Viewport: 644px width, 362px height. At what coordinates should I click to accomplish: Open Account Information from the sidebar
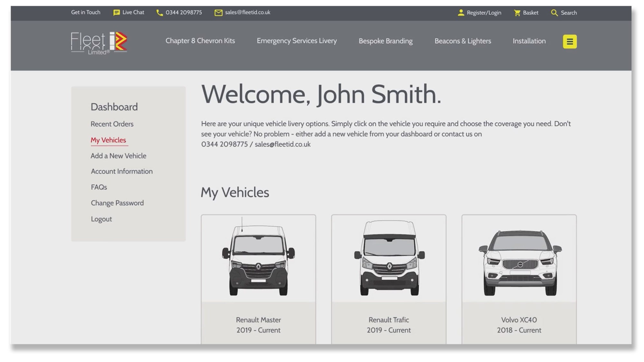tap(121, 171)
